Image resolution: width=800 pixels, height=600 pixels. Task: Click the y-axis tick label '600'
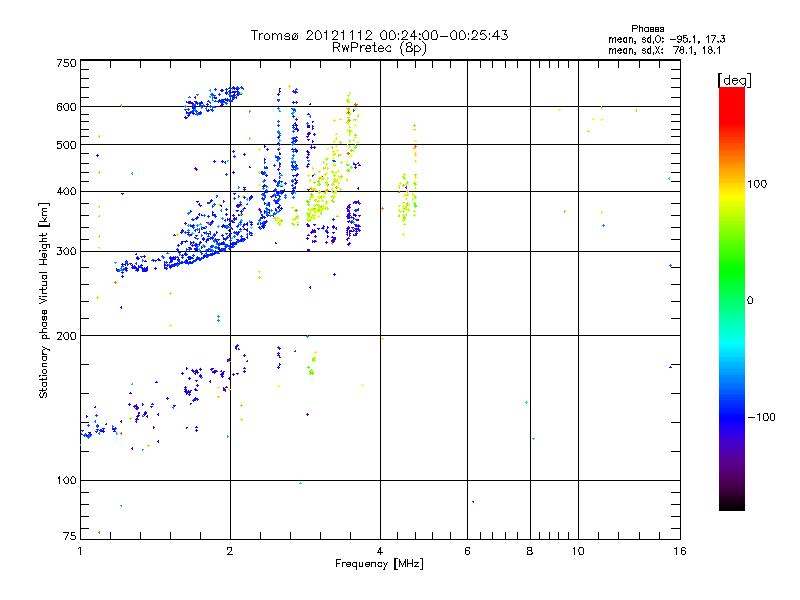(66, 107)
